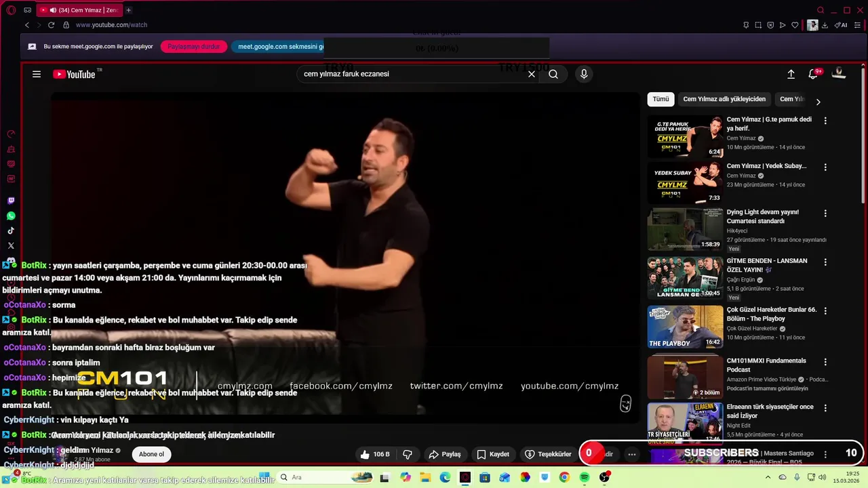Open Elraenn türk siyasetçiler video title

pos(770,411)
